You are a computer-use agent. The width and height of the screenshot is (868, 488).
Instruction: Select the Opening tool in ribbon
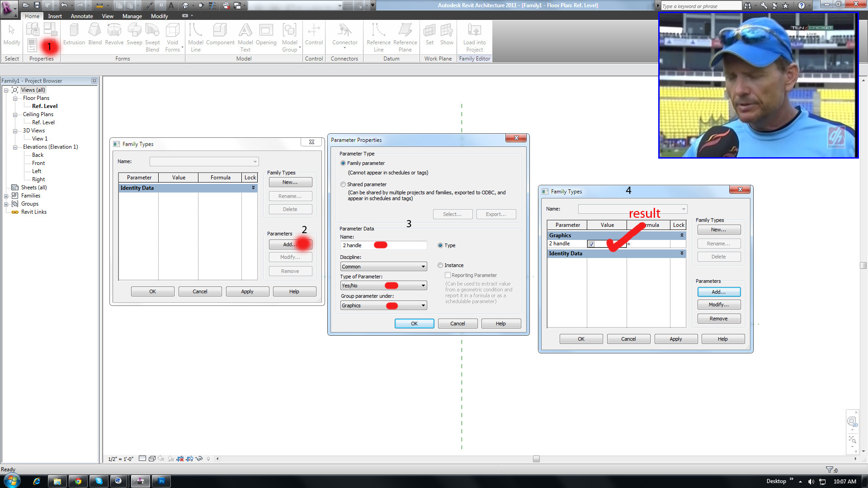266,35
